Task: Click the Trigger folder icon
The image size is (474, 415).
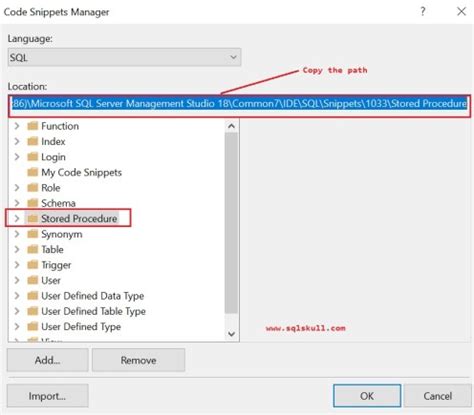Action: [32, 265]
